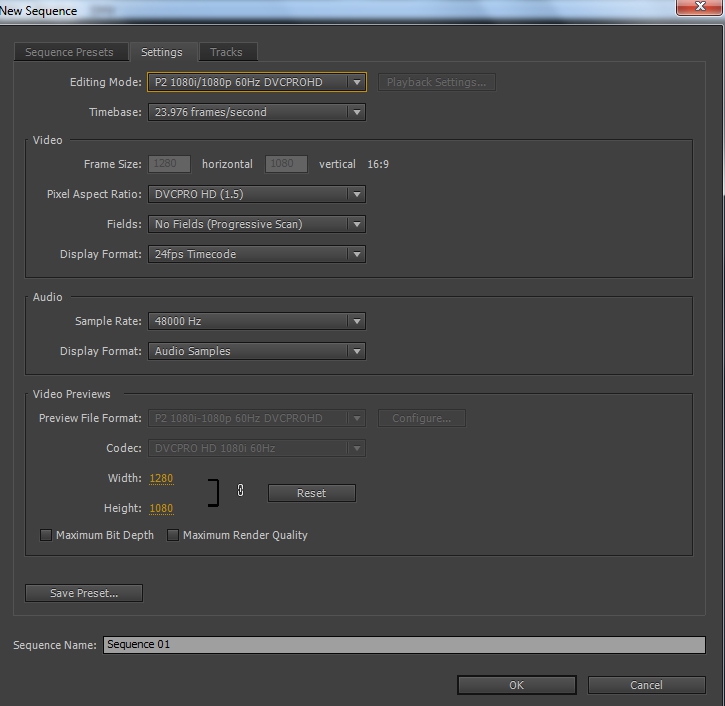Viewport: 725px width, 706px height.
Task: Open the Preview File Format dropdown
Action: [x=257, y=418]
